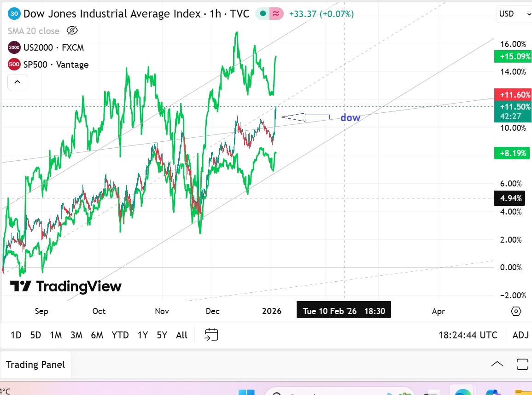Click the taskbar search box
The height and width of the screenshot is (395, 532).
[x=339, y=392]
